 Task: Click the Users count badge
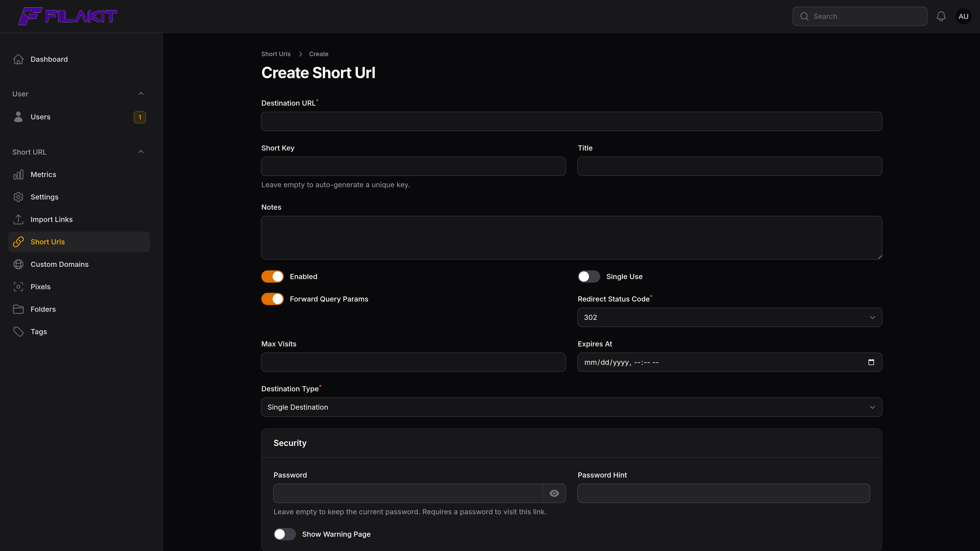(x=140, y=117)
